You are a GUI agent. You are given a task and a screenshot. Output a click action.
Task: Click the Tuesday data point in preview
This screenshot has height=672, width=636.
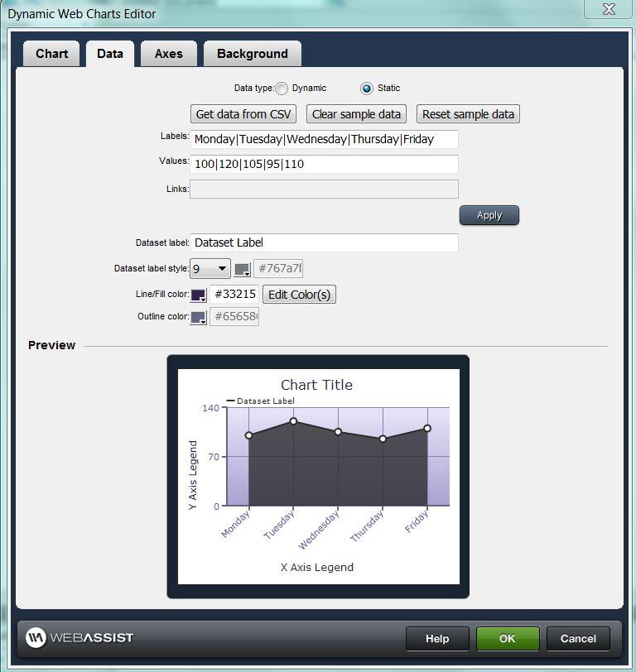point(293,421)
